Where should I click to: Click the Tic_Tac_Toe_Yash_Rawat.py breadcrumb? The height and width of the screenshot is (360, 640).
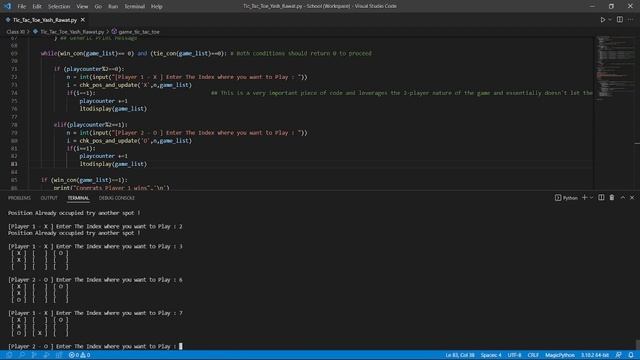click(x=72, y=31)
